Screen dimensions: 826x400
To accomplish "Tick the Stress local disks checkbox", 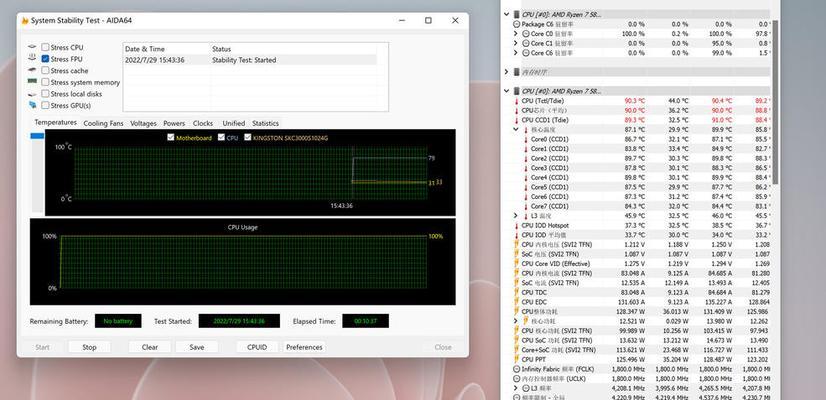I will coord(45,94).
